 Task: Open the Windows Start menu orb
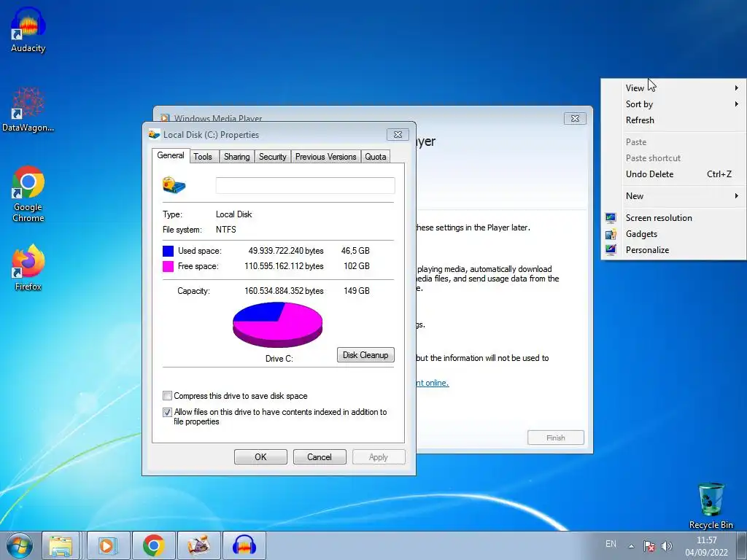coord(19,545)
